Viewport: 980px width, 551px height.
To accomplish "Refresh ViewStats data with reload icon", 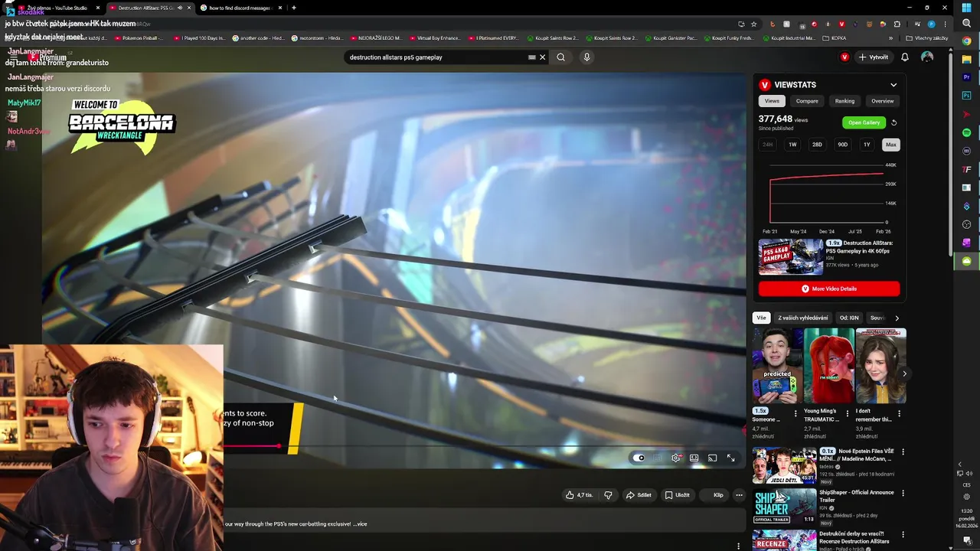I will pyautogui.click(x=894, y=122).
